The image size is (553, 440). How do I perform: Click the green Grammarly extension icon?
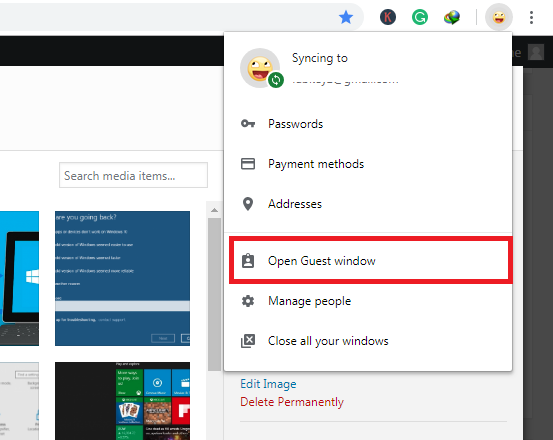coord(420,17)
